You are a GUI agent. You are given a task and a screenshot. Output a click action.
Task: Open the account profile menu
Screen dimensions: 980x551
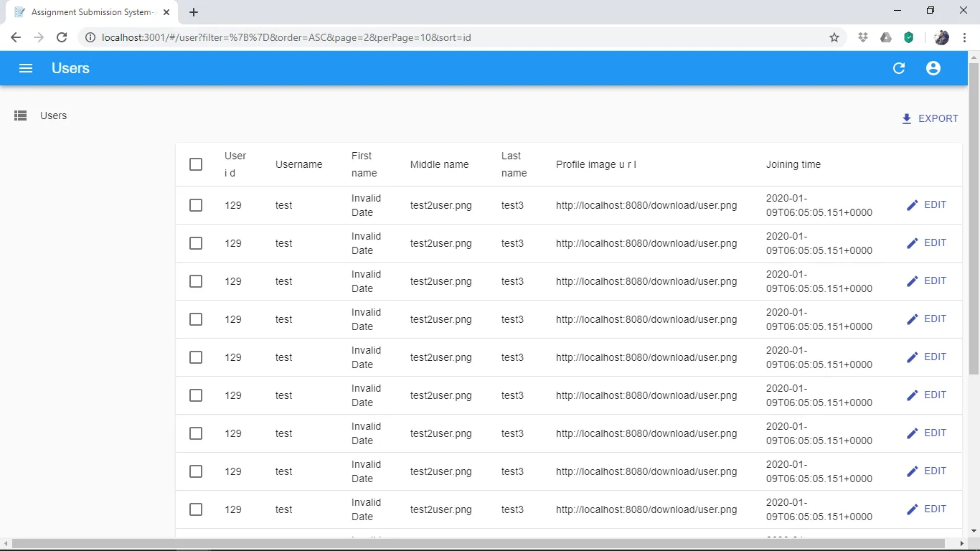[933, 68]
